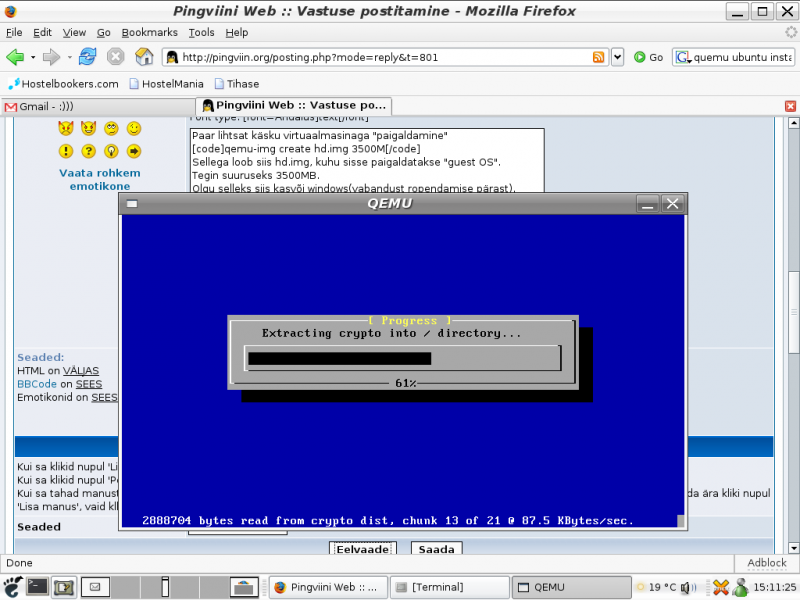Close the current tab with red X
Image resolution: width=800 pixels, height=600 pixels.
pos(790,106)
